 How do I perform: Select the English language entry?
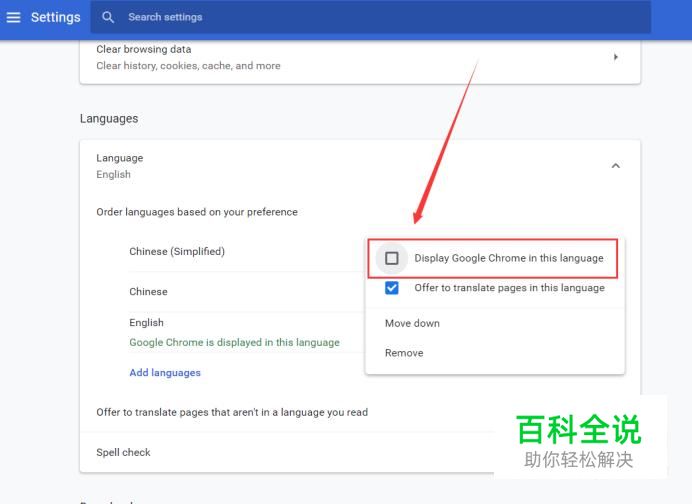tap(146, 323)
